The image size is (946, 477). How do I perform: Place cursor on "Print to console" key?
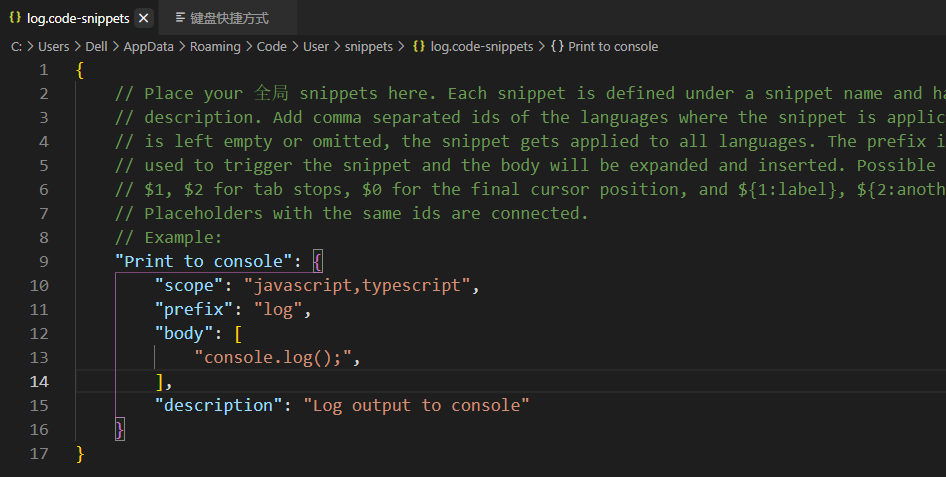click(204, 262)
